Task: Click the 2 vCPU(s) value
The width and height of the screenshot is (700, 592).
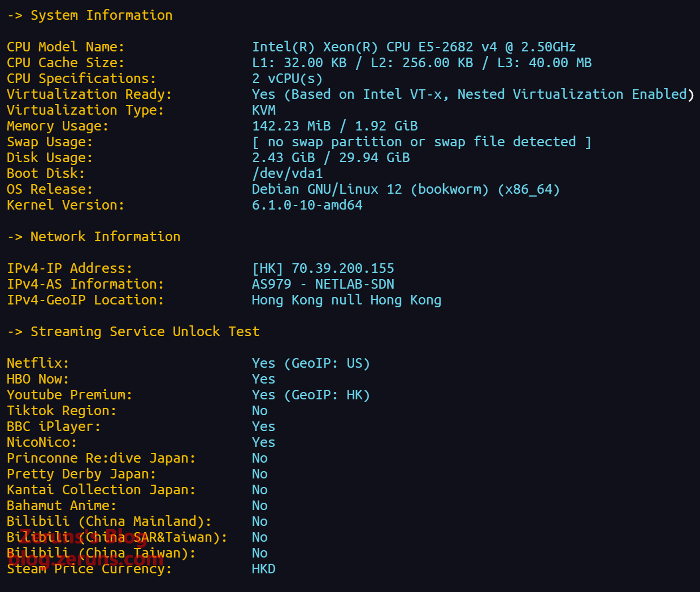Action: [x=286, y=79]
